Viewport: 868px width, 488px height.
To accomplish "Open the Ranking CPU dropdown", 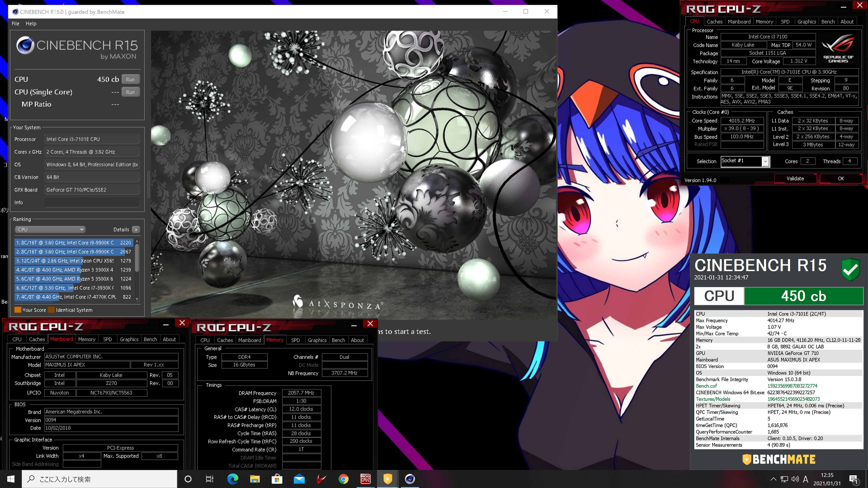I will [x=50, y=229].
